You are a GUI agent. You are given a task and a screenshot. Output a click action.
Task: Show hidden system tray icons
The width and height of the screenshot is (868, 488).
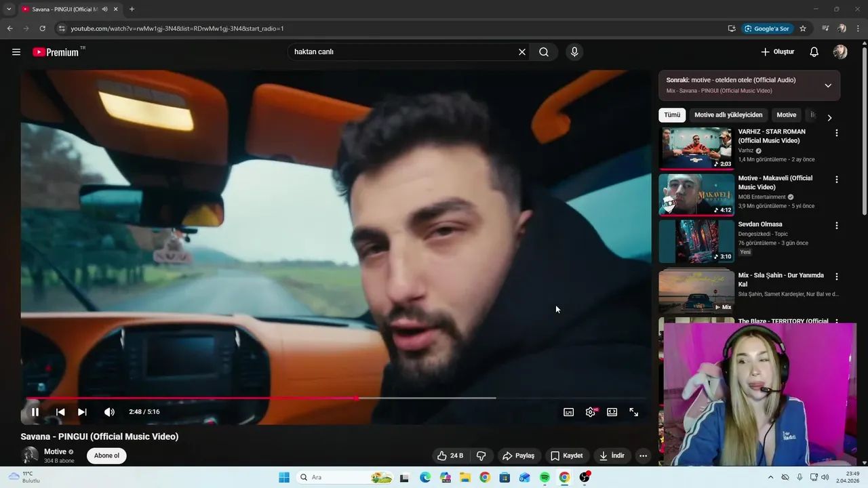pos(770,477)
